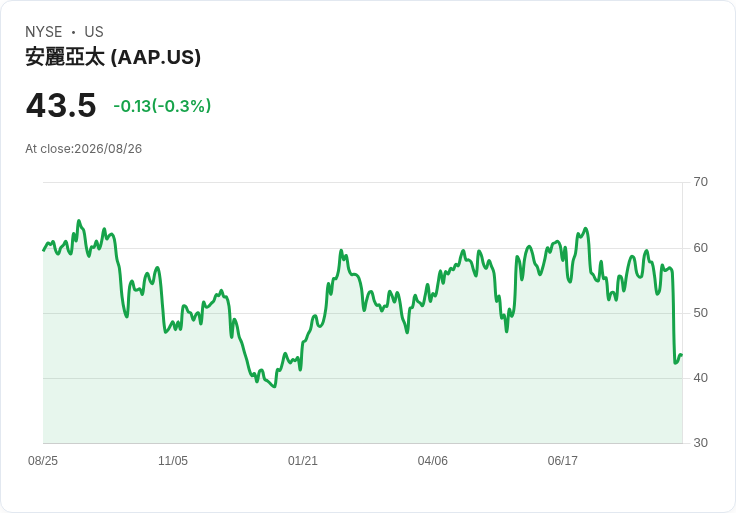This screenshot has height=513, width=736.
Task: Select the 04/06 x-axis date label
Action: [433, 461]
